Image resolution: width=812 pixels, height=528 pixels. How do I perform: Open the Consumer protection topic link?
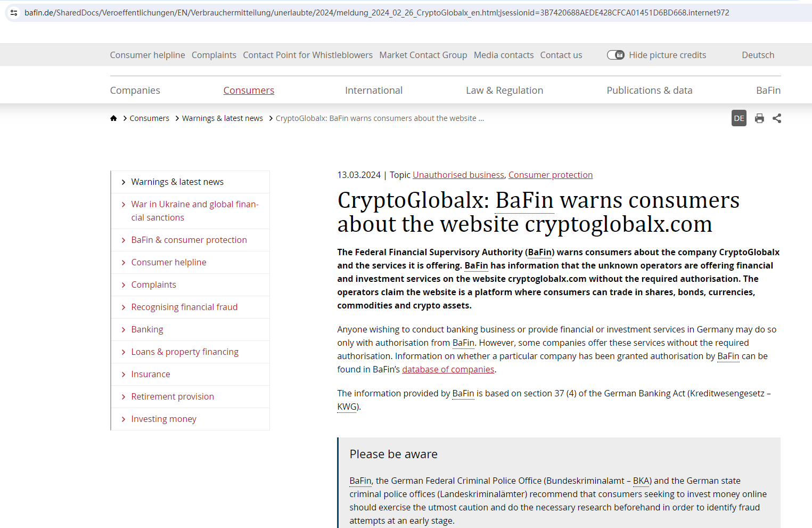click(x=551, y=175)
